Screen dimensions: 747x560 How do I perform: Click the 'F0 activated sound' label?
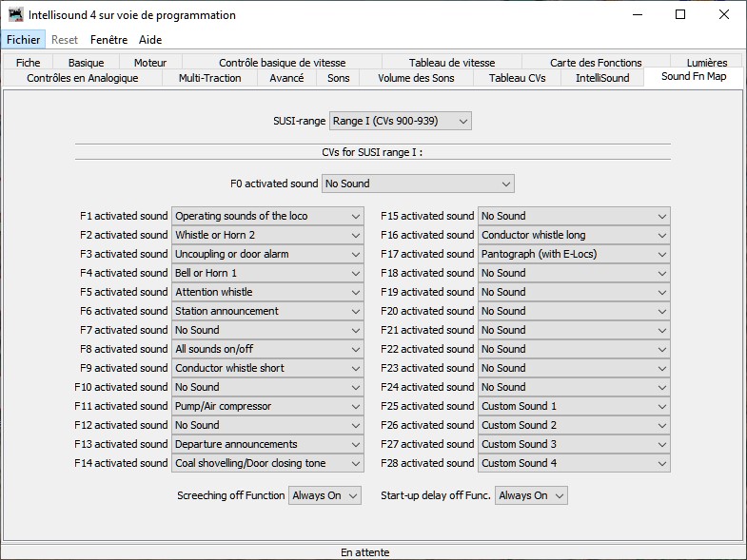click(x=274, y=183)
